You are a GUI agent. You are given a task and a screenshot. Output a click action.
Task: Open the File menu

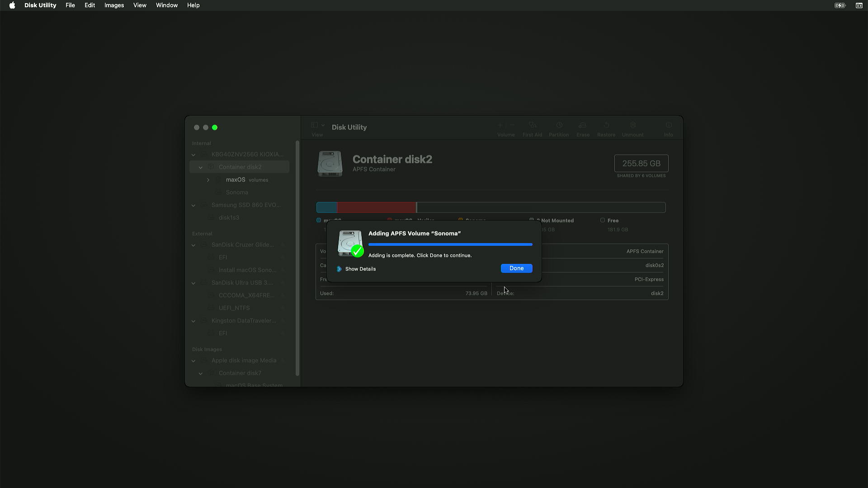pos(70,5)
